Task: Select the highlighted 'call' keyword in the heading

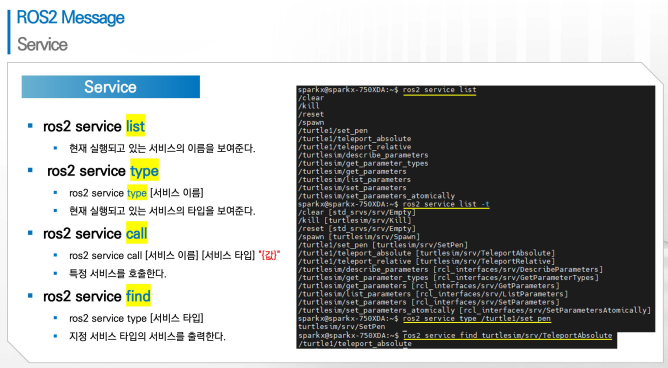Action: point(137,233)
